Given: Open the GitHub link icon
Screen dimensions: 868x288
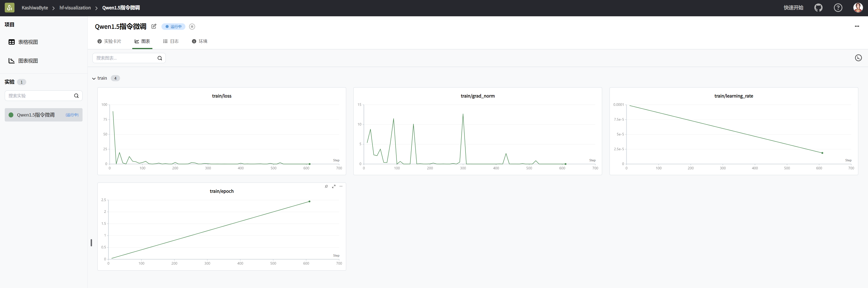Looking at the screenshot, I should [x=818, y=8].
